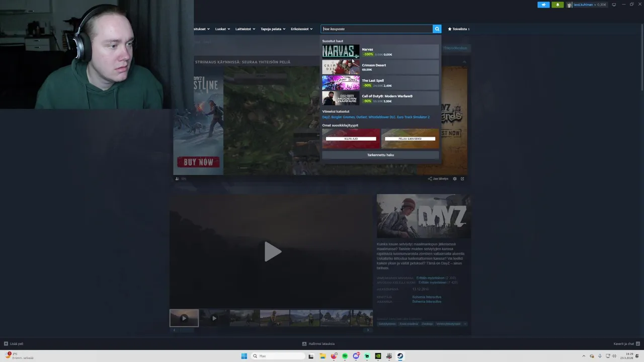Select Call of Duty: Modern Warfare suggestion
Viewport: 644px width, 362px height.
pos(380,99)
